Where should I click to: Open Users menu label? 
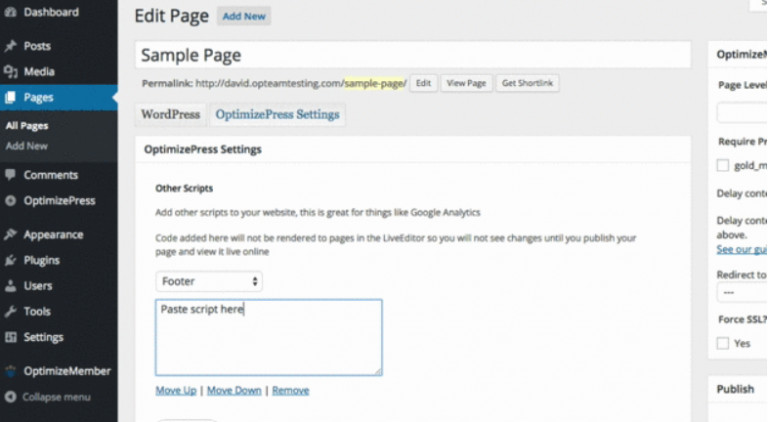click(x=38, y=286)
